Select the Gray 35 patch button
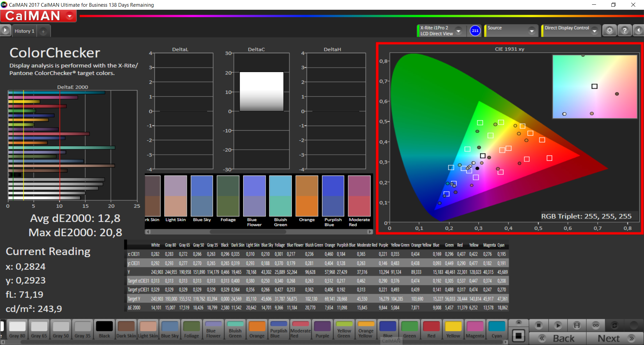The image size is (644, 345). click(83, 330)
